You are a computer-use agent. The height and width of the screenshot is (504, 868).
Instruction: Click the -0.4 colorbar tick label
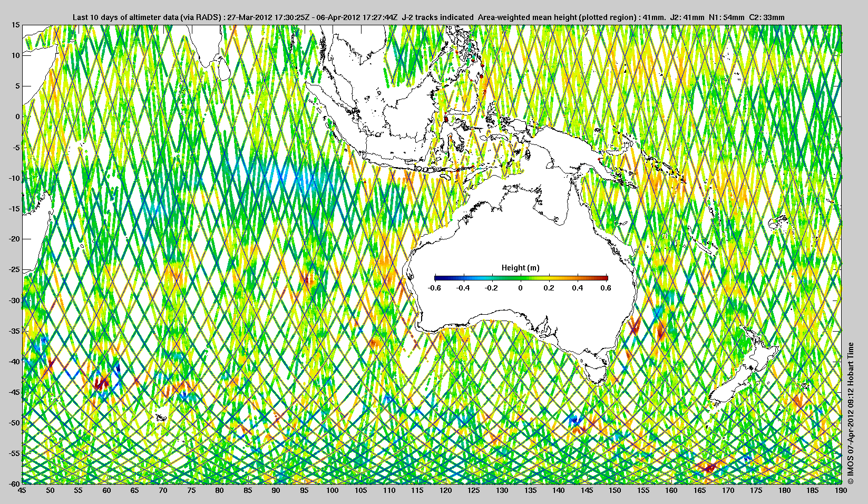[x=463, y=288]
